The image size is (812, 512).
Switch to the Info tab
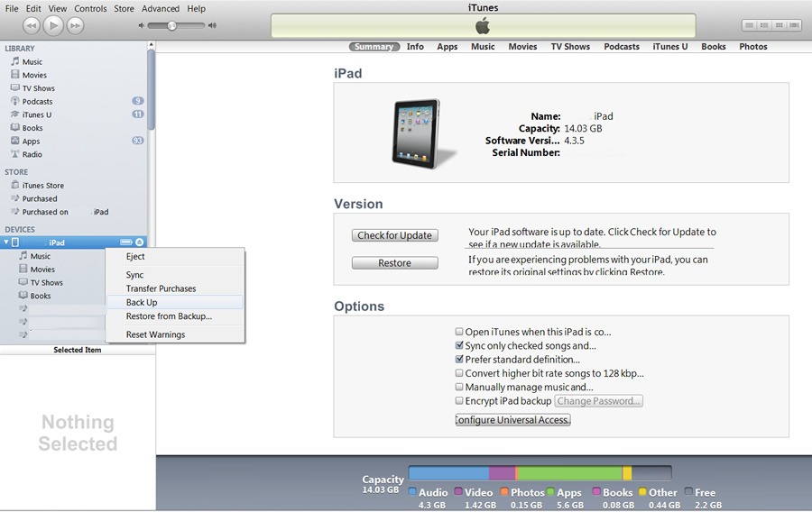pos(415,47)
